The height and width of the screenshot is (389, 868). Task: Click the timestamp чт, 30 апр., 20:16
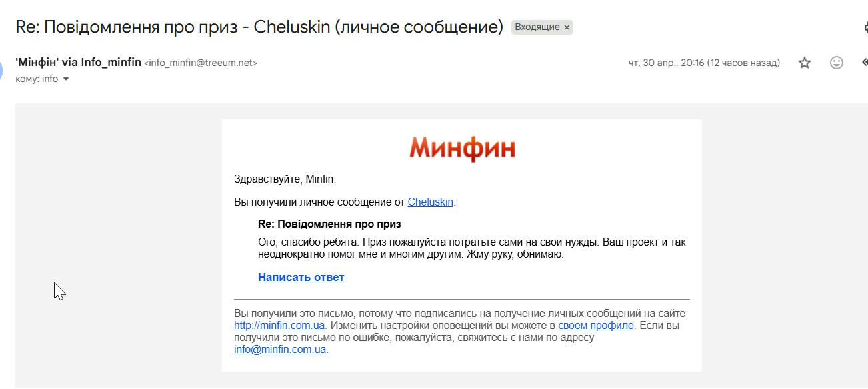pyautogui.click(x=704, y=63)
